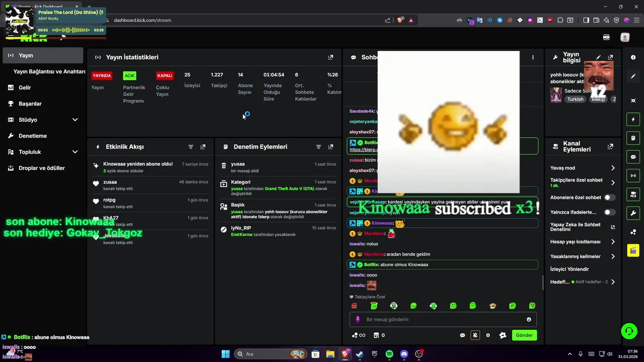Click the purple microphone icon in message box
This screenshot has height=362, width=644.
358,319
